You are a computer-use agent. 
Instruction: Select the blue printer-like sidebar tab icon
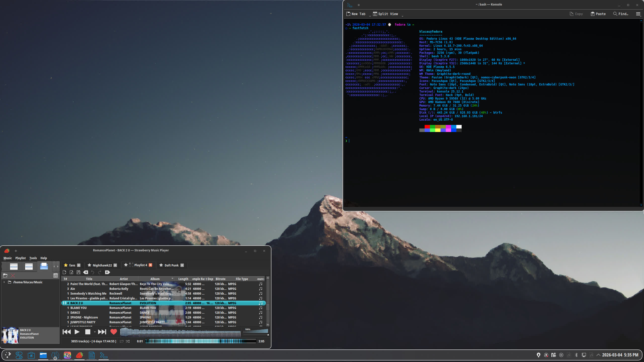pos(44,266)
